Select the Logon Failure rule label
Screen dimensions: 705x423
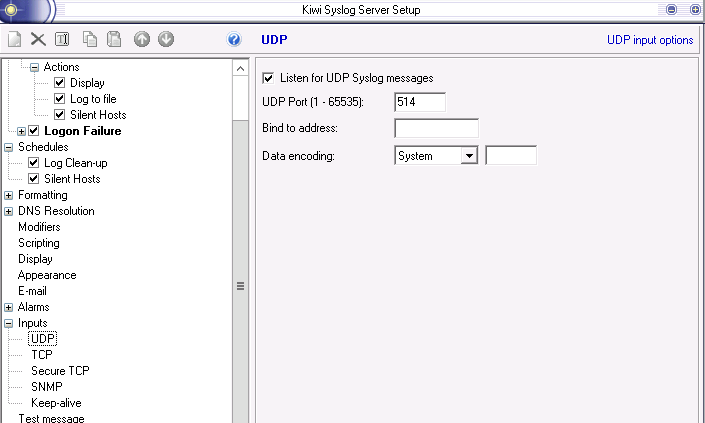click(x=83, y=131)
